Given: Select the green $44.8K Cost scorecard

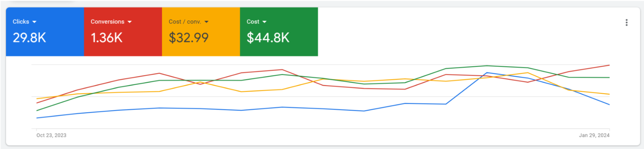Looking at the screenshot, I should (x=279, y=32).
